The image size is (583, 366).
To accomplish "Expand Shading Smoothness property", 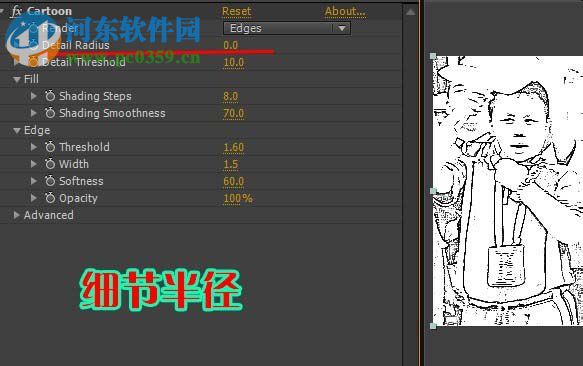I will coord(33,113).
